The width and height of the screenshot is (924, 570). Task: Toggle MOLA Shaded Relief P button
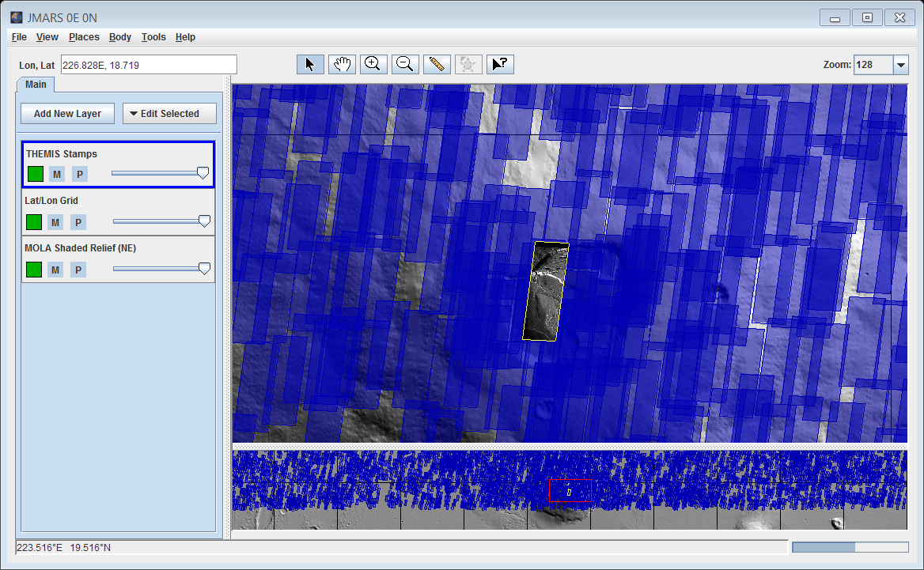click(78, 270)
